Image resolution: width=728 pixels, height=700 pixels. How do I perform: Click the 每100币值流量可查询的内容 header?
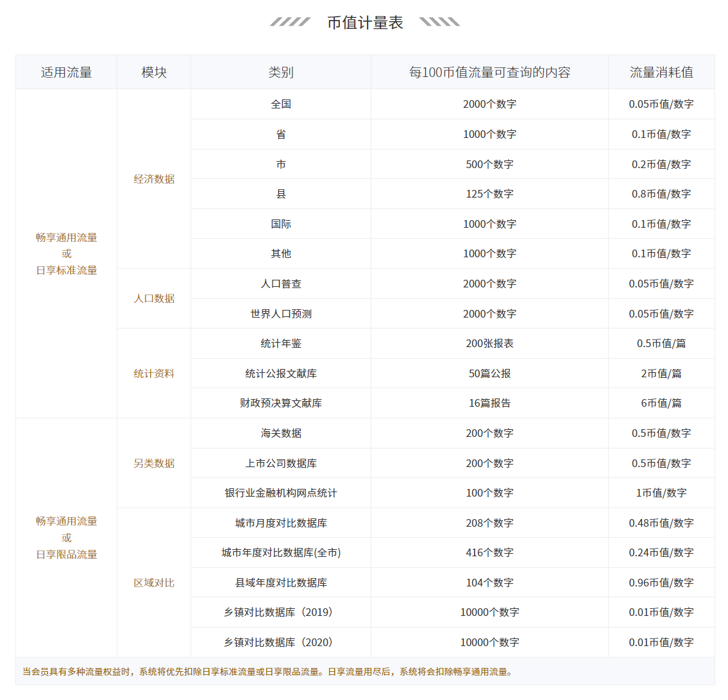(x=489, y=73)
